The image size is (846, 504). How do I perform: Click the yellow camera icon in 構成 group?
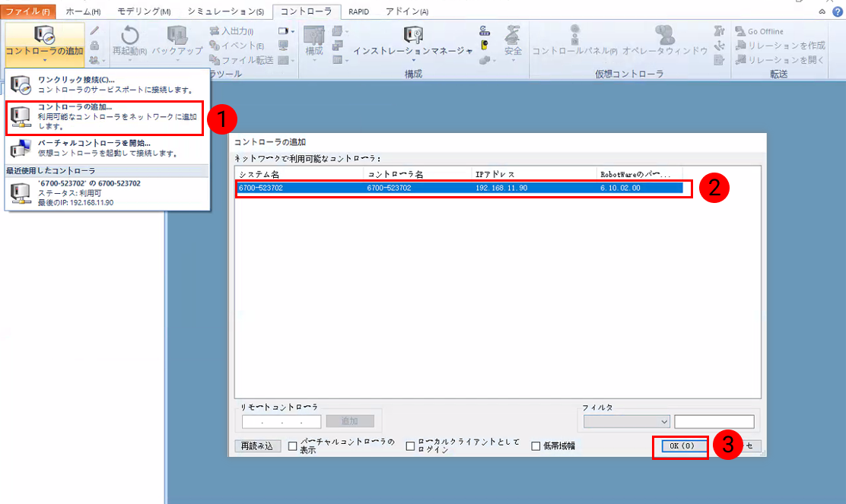[x=485, y=46]
